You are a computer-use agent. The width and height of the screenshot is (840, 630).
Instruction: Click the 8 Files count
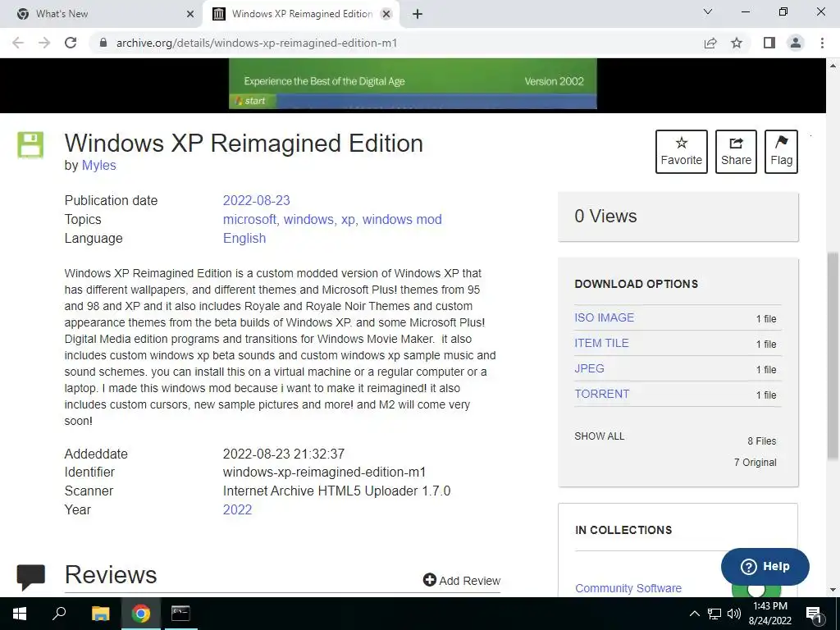pos(762,441)
